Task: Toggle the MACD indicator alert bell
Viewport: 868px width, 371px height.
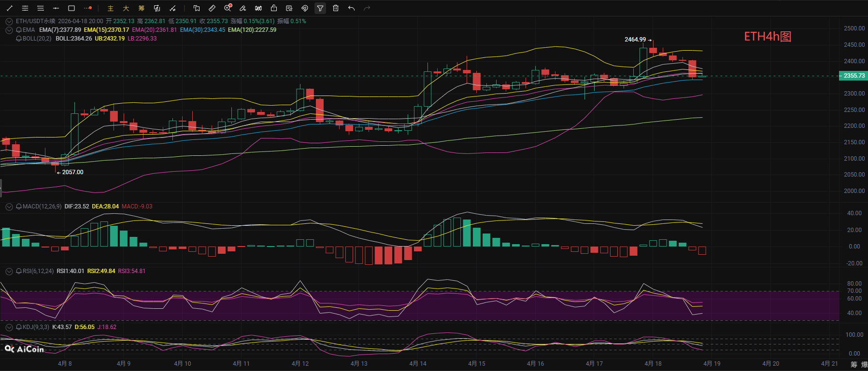Action: pyautogui.click(x=19, y=206)
